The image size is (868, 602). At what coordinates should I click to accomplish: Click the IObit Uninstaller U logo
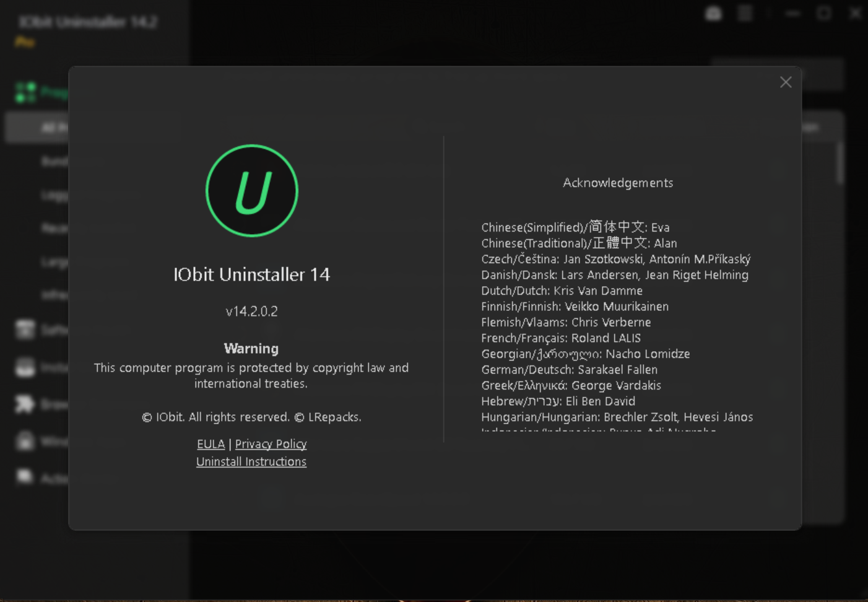pos(252,191)
